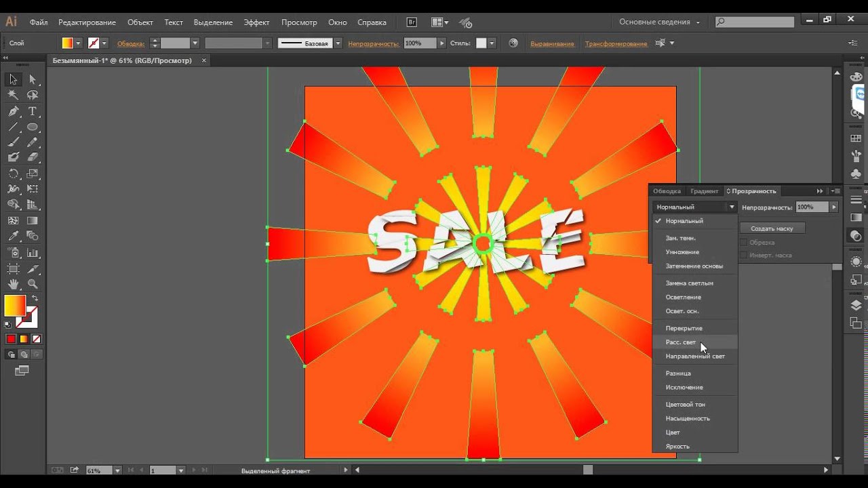Select the Perspective Grid tool
This screenshot has width=868, height=488.
pos(33,205)
